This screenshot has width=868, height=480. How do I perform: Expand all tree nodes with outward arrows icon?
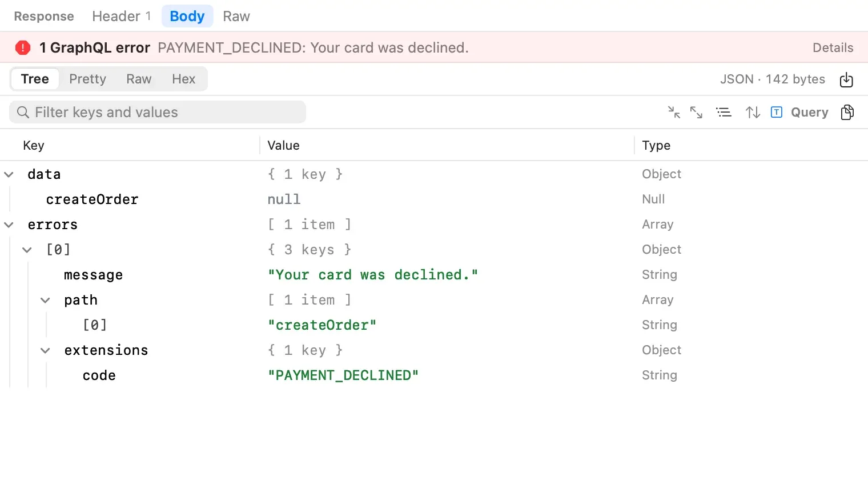pyautogui.click(x=696, y=112)
